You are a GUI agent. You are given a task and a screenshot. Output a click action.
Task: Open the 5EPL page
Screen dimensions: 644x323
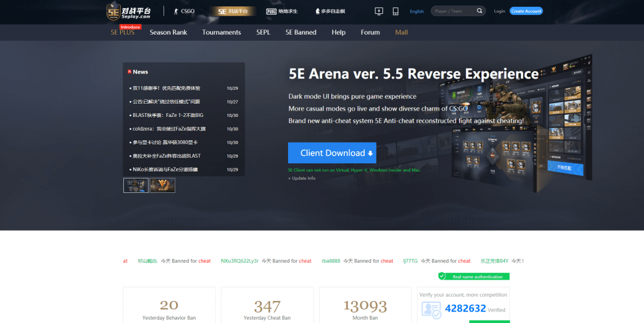[x=264, y=33]
